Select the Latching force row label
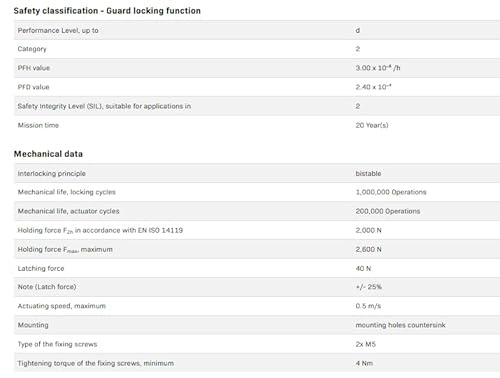This screenshot has height=378, width=500. point(41,269)
